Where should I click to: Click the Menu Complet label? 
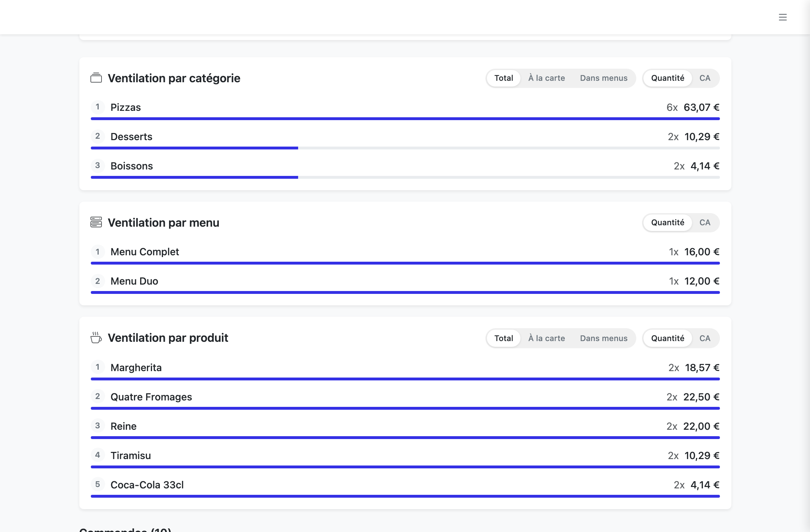(x=145, y=252)
